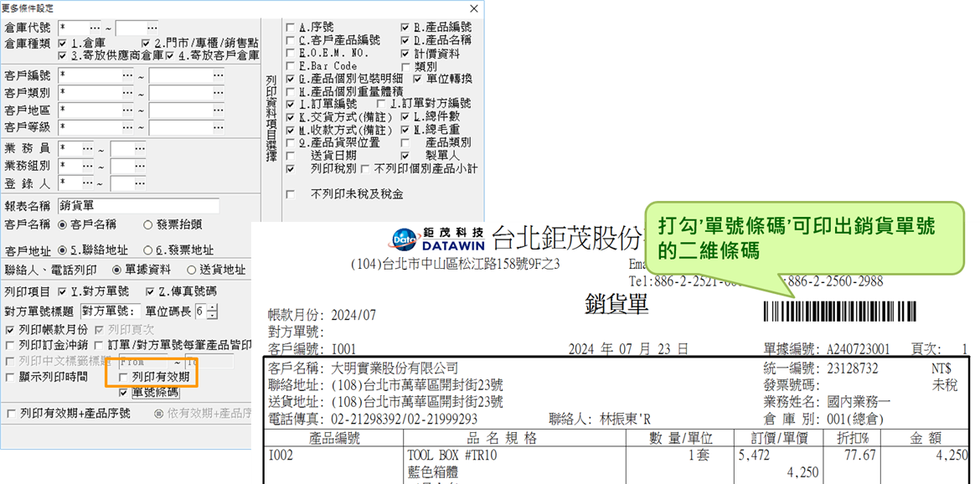Viewport: 980px width, 484px height.
Task: Open lookup for 登錄人 starting value
Action: click(x=87, y=183)
